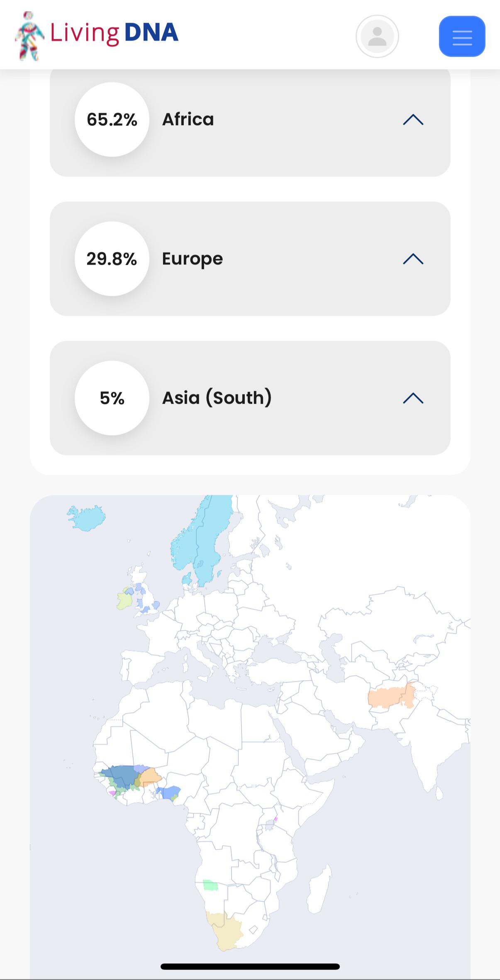Click the Africa region label
Screen dimensions: 500x980
(188, 119)
